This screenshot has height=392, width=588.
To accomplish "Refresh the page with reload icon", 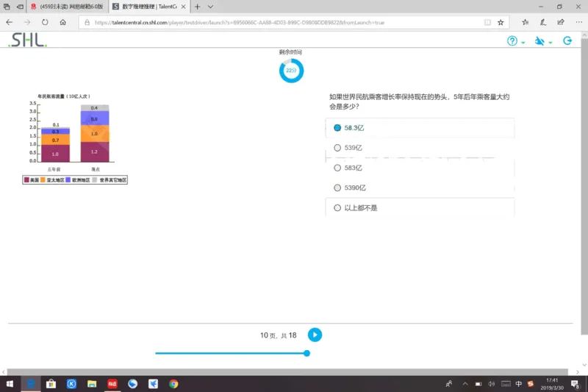I will click(45, 23).
